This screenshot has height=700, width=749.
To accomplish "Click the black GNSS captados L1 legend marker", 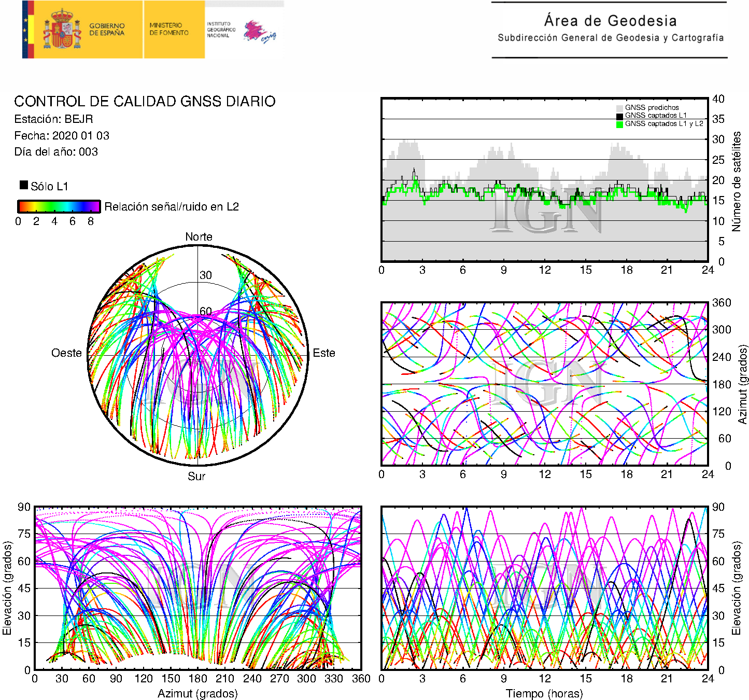I will 619,116.
